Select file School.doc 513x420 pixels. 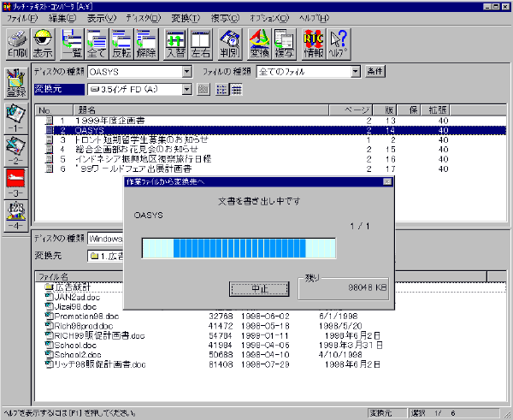click(71, 345)
